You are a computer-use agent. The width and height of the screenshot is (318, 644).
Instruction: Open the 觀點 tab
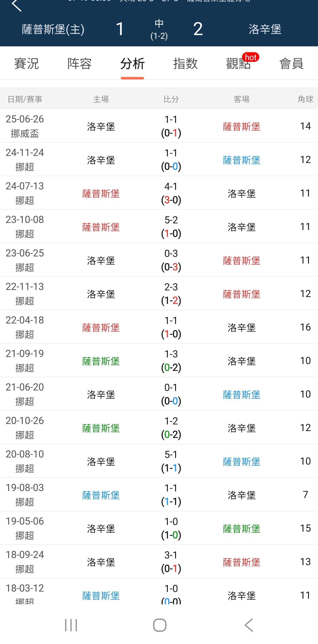pos(238,63)
